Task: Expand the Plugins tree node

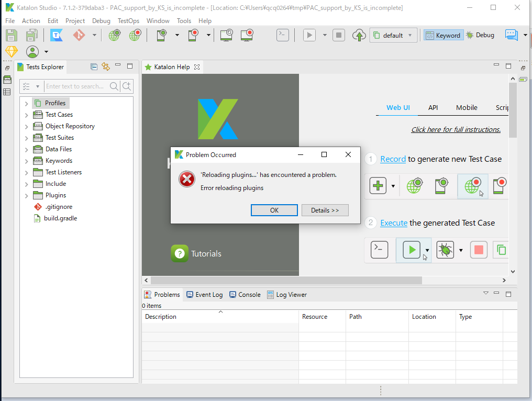Action: point(27,196)
